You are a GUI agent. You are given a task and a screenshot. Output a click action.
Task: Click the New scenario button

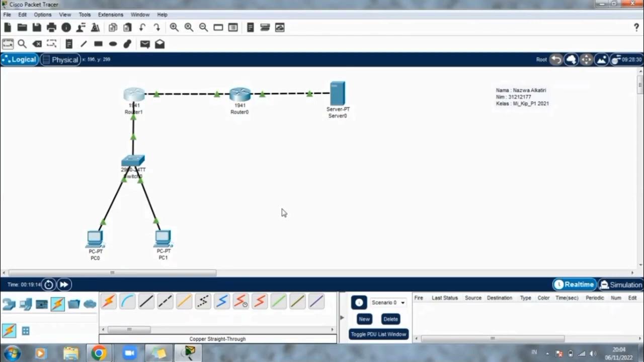coord(364,319)
